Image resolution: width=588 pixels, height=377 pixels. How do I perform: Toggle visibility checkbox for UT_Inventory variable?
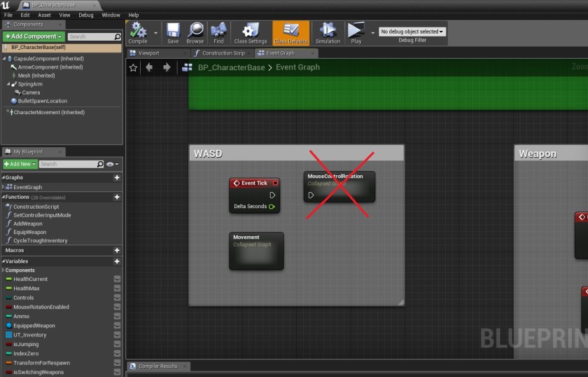(x=117, y=335)
